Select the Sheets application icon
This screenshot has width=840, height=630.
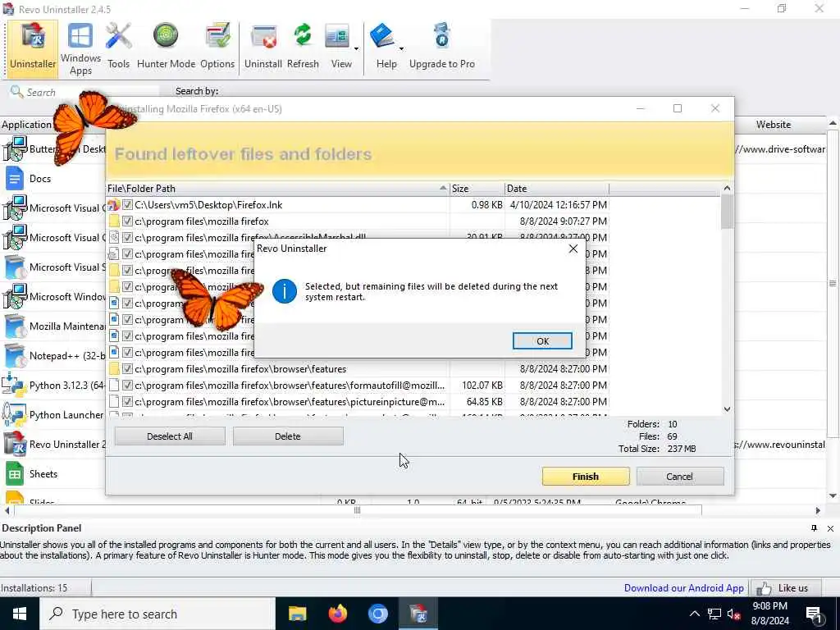coord(15,474)
